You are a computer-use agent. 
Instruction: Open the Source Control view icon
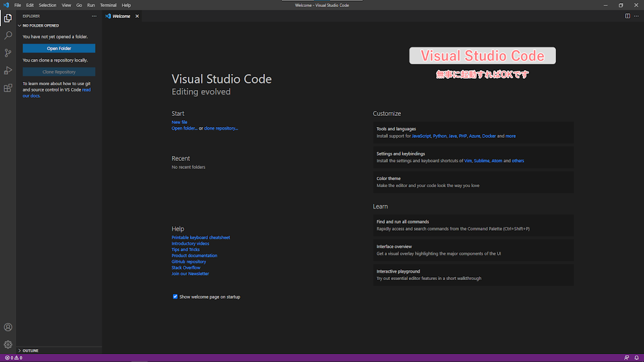click(x=8, y=53)
